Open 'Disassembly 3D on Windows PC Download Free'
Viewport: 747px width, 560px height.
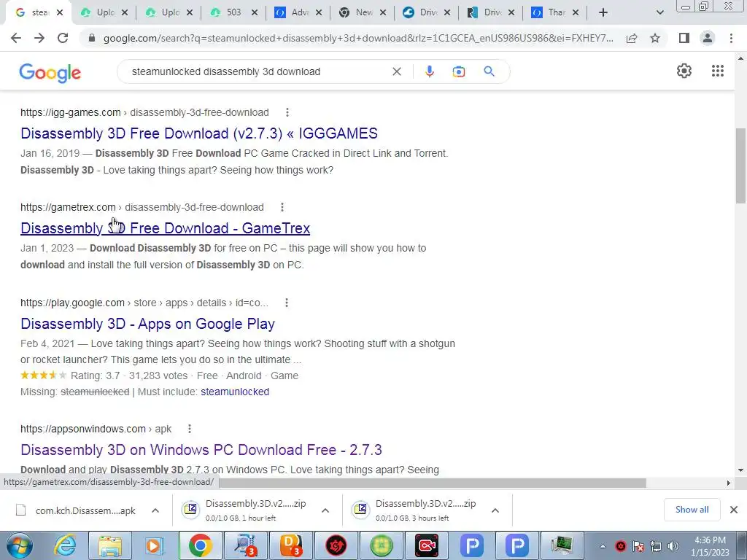pyautogui.click(x=201, y=450)
